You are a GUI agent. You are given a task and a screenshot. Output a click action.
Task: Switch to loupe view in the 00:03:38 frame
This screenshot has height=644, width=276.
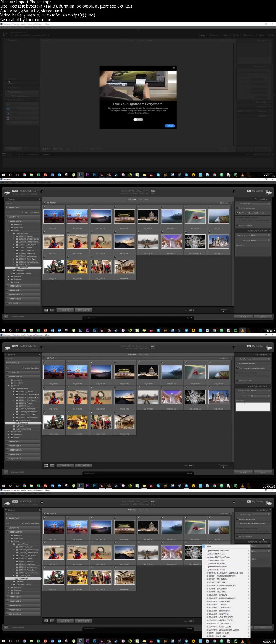tap(52, 310)
